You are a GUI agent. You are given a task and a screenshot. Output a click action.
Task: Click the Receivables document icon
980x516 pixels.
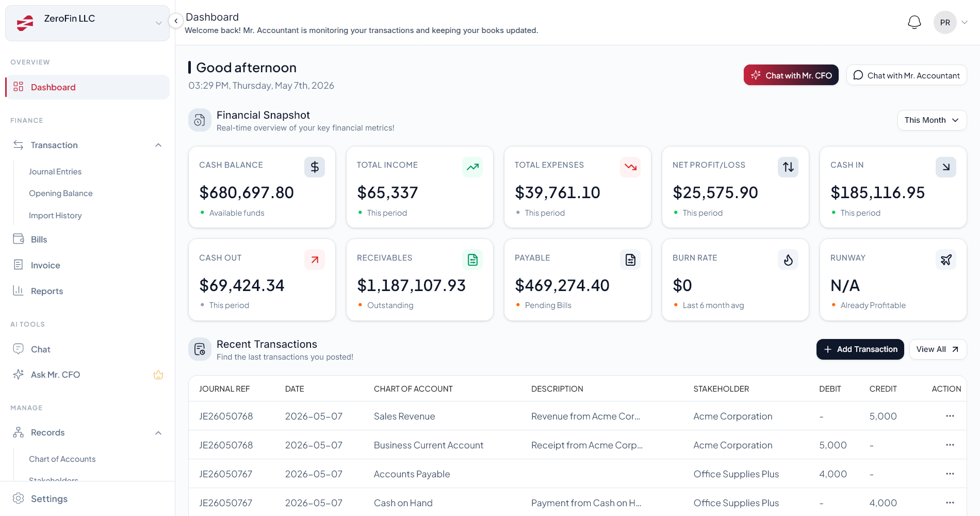(472, 260)
